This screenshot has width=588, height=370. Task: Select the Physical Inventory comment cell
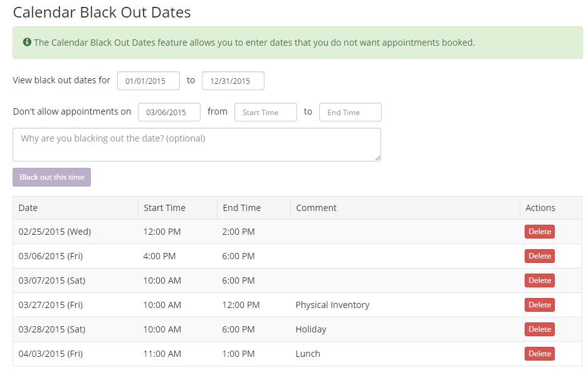point(405,305)
